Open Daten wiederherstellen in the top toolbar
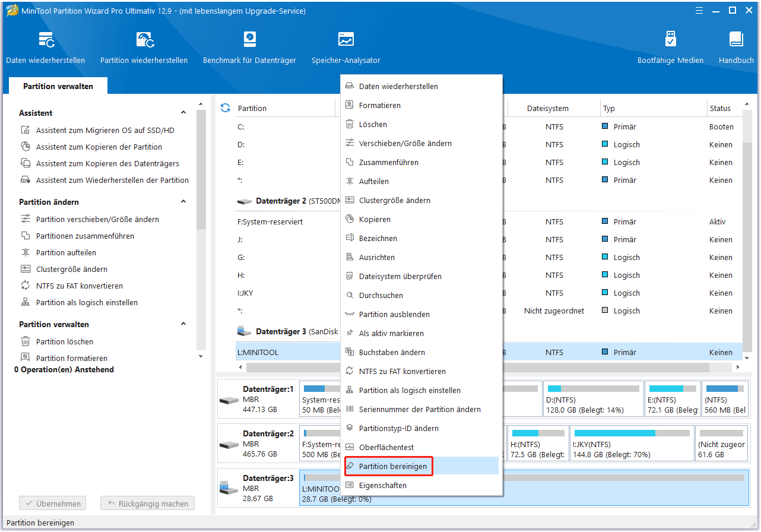Viewport: 761px width, 532px height. (46, 47)
